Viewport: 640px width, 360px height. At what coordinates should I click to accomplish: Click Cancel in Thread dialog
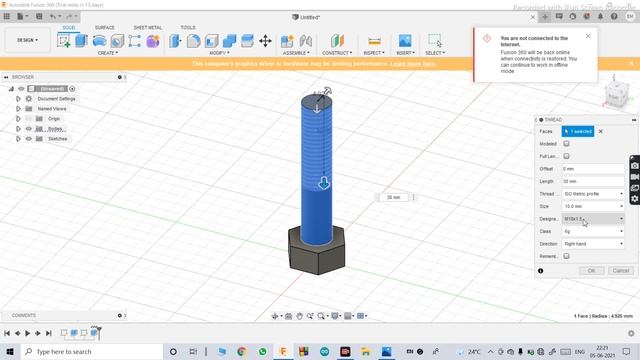coord(621,271)
